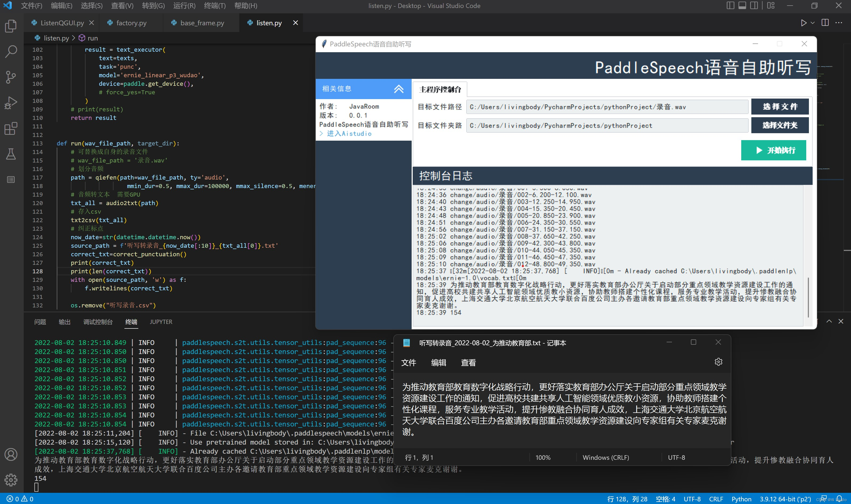Open the 运行(R) menu
The image size is (851, 504).
184,6
